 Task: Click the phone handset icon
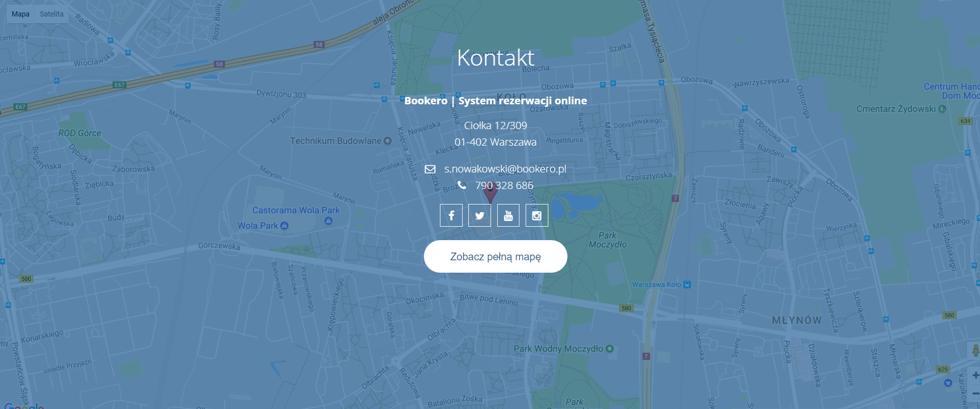pos(462,185)
